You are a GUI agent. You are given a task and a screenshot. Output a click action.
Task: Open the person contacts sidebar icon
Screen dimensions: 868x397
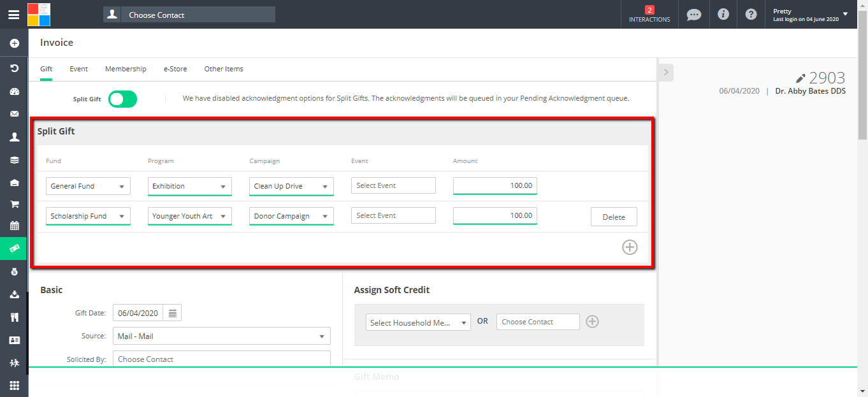click(14, 137)
